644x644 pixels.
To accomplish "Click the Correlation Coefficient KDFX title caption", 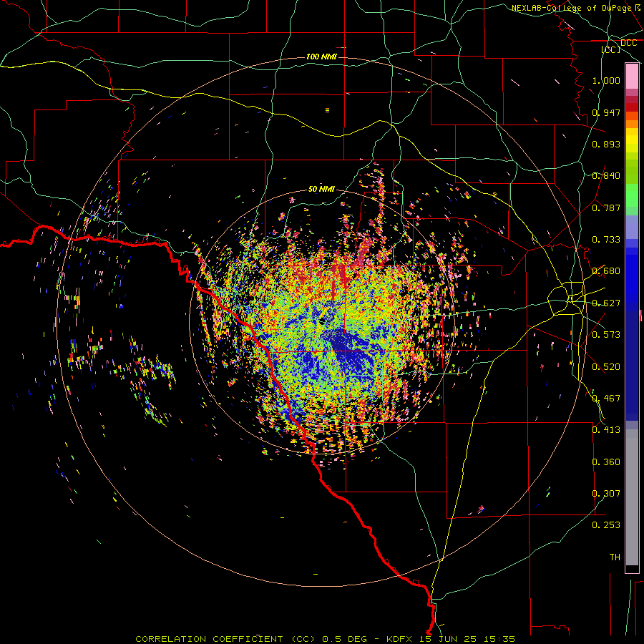I will [325, 639].
